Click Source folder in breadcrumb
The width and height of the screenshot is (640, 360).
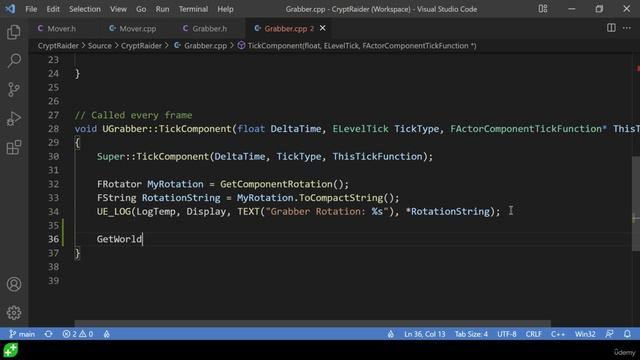100,46
